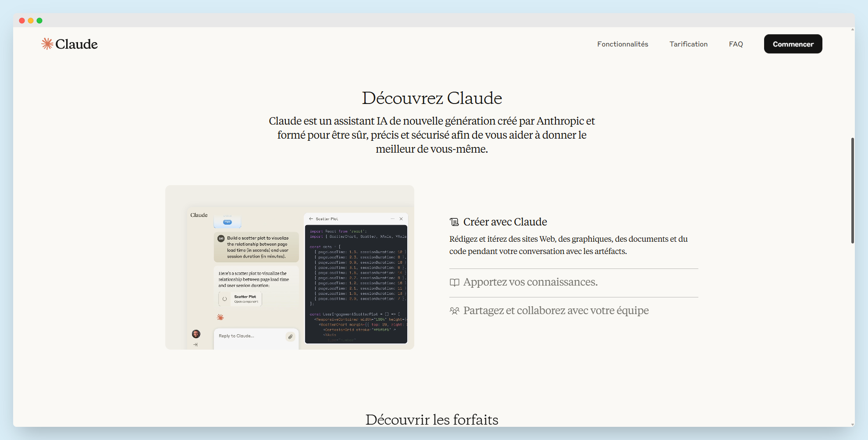Click the user avatar in preview sidebar

(x=196, y=334)
